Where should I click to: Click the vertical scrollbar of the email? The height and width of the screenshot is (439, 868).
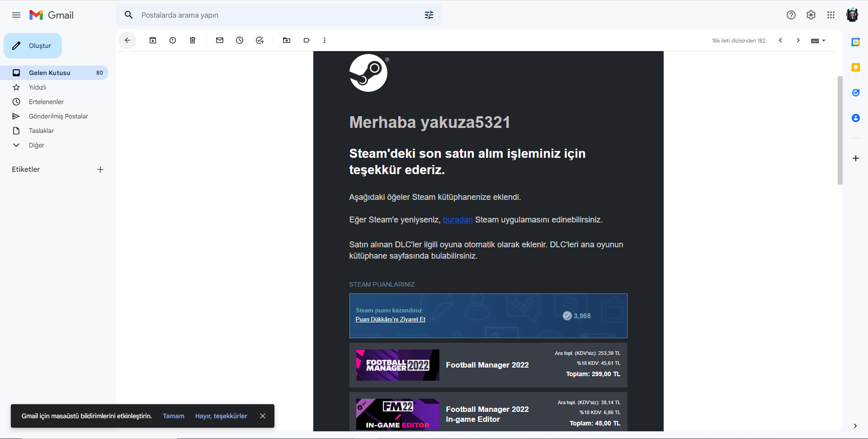tap(840, 130)
